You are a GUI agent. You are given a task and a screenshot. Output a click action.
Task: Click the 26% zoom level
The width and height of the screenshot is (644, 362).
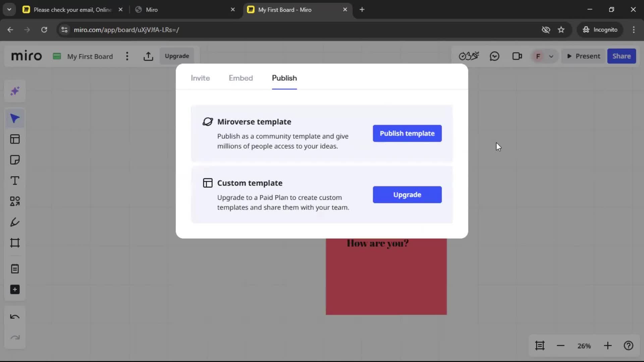click(584, 346)
